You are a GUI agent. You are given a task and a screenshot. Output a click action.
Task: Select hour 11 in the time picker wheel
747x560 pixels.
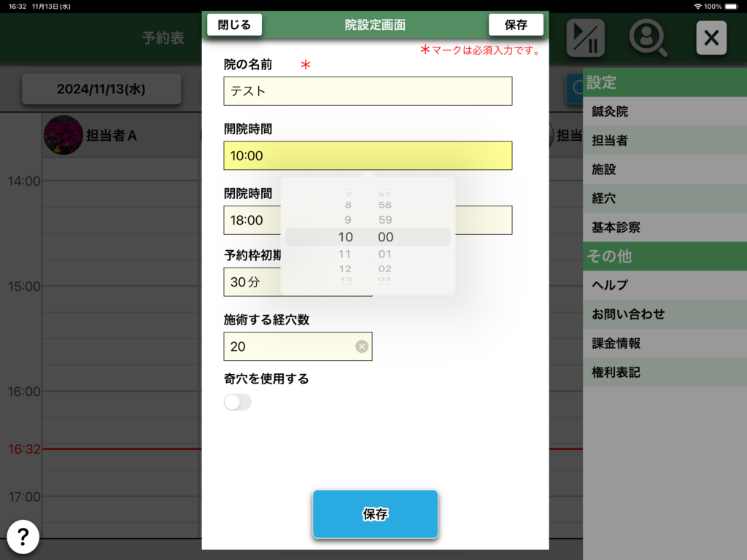pyautogui.click(x=345, y=254)
